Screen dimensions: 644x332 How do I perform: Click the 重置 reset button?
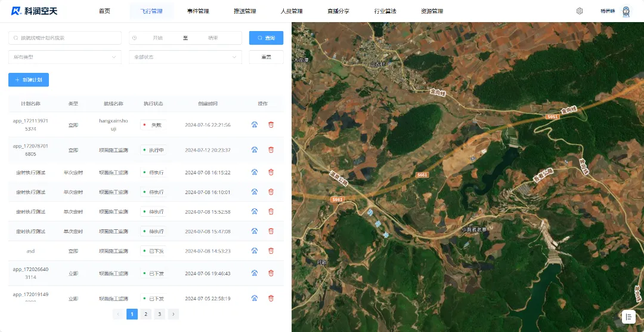pyautogui.click(x=266, y=57)
